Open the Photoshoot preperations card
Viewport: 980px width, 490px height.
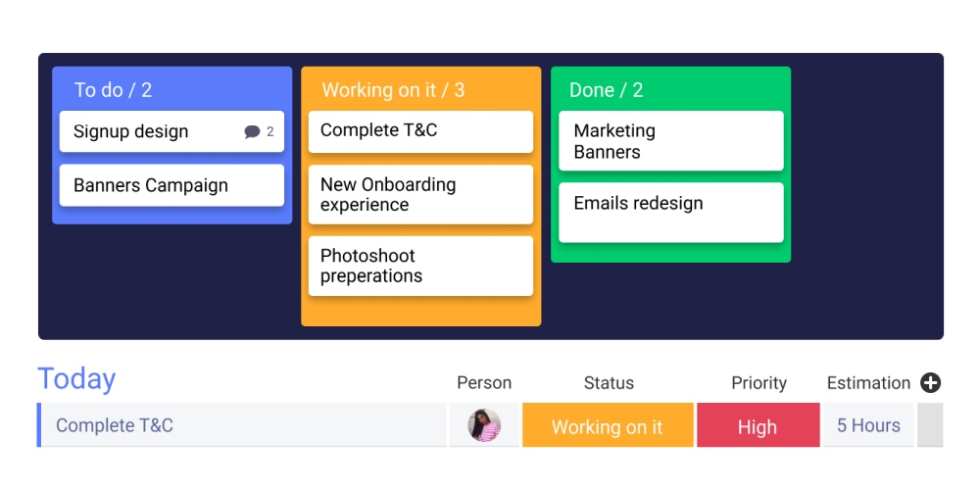(x=420, y=266)
